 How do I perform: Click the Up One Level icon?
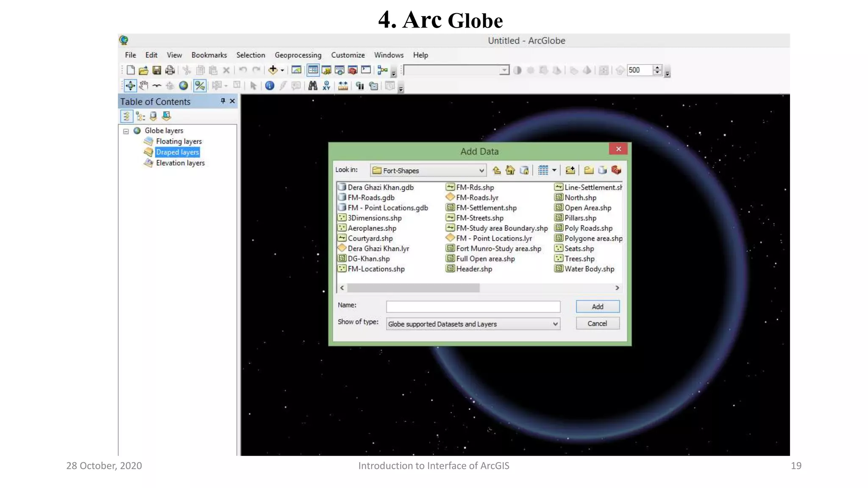click(497, 170)
